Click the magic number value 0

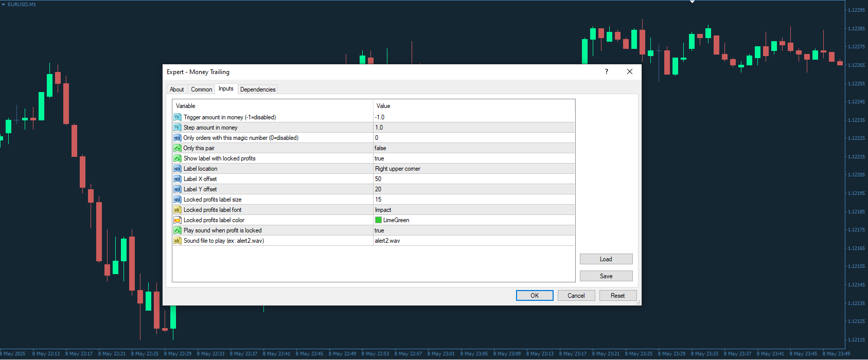tap(377, 138)
